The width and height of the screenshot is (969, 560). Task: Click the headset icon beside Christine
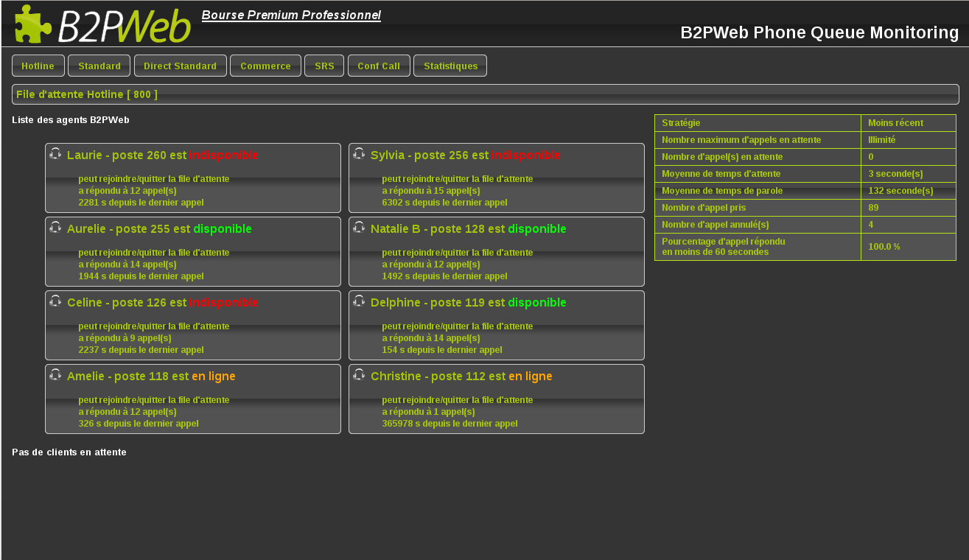click(x=359, y=375)
